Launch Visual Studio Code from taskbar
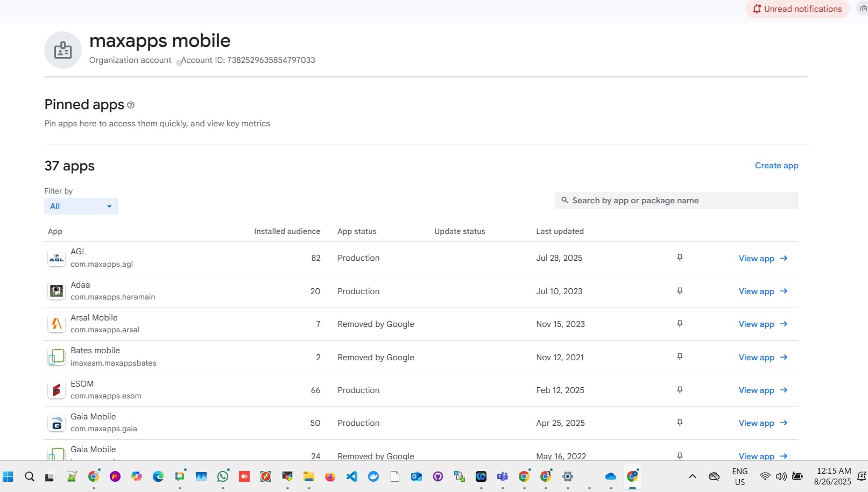 [352, 476]
